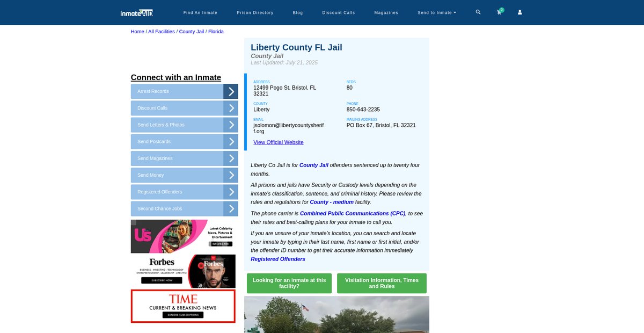Go to InmateAID logo homepage
Image resolution: width=644 pixels, height=333 pixels.
tap(137, 12)
